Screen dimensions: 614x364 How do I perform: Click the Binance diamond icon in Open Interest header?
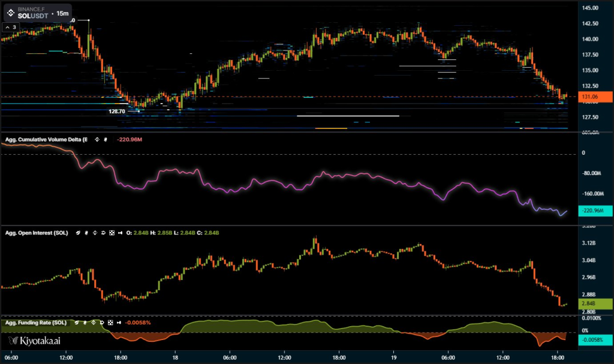94,233
